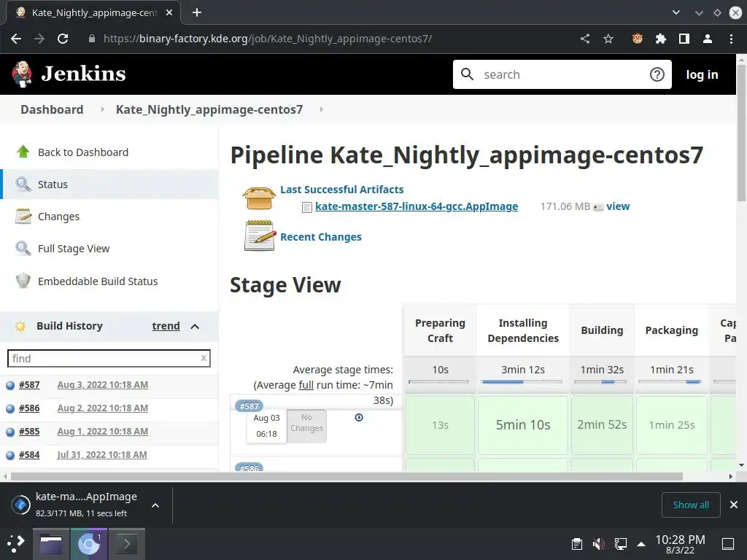
Task: Open Embeddable Build Status shield icon
Action: coord(23,281)
